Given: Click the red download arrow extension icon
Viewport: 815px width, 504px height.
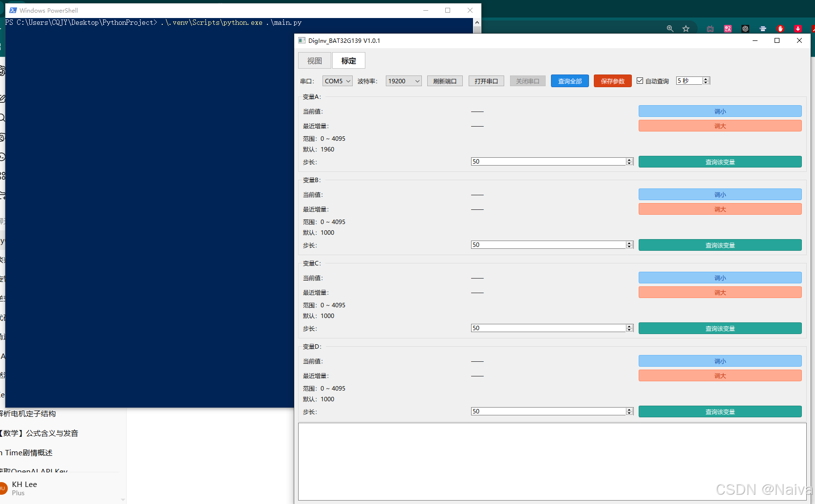Looking at the screenshot, I should [797, 29].
